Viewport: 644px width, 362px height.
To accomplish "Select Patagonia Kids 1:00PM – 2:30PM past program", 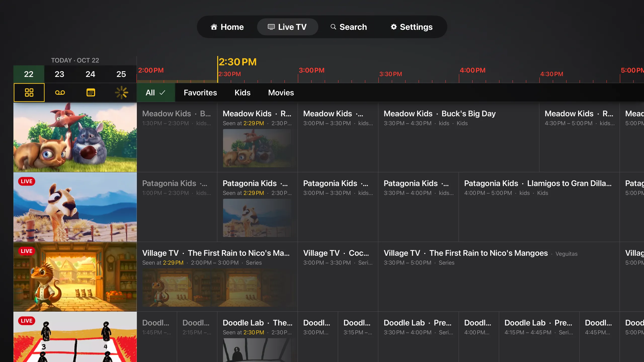I will pos(177,207).
